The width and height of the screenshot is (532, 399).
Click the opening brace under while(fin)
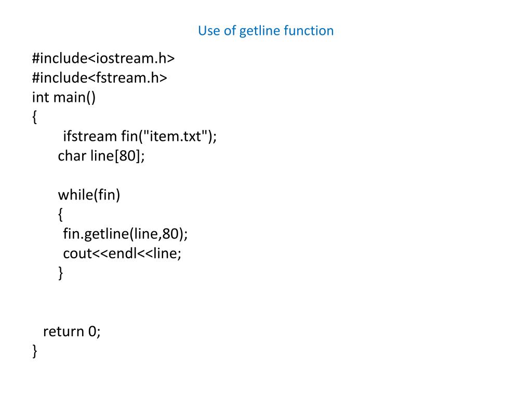[x=60, y=215]
